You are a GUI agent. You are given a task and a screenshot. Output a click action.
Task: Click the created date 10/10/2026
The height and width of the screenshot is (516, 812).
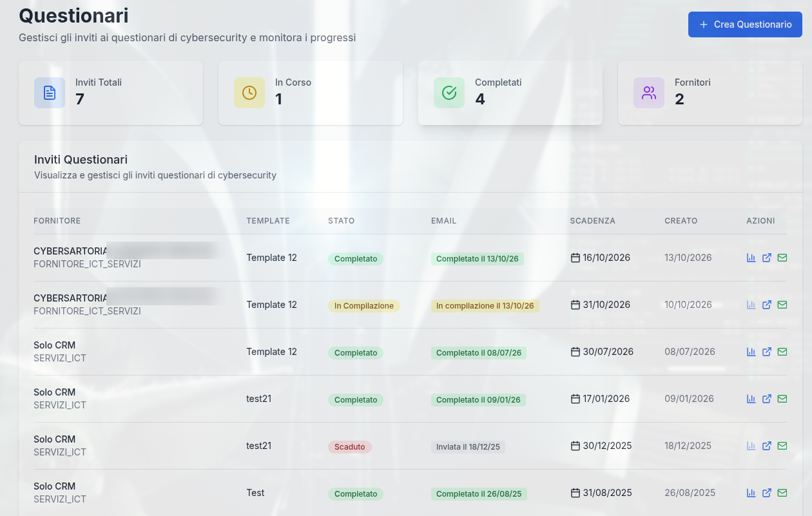click(x=688, y=305)
